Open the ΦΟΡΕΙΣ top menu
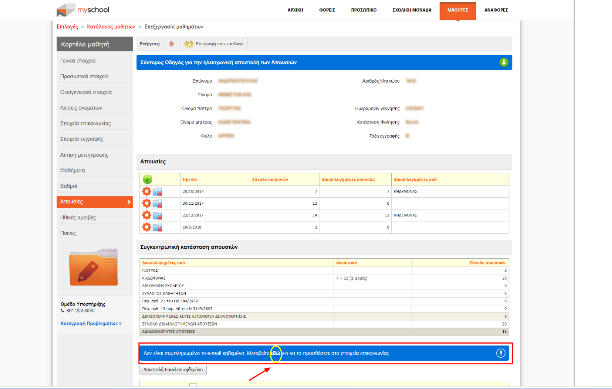This screenshot has width=612, height=389. 327,10
